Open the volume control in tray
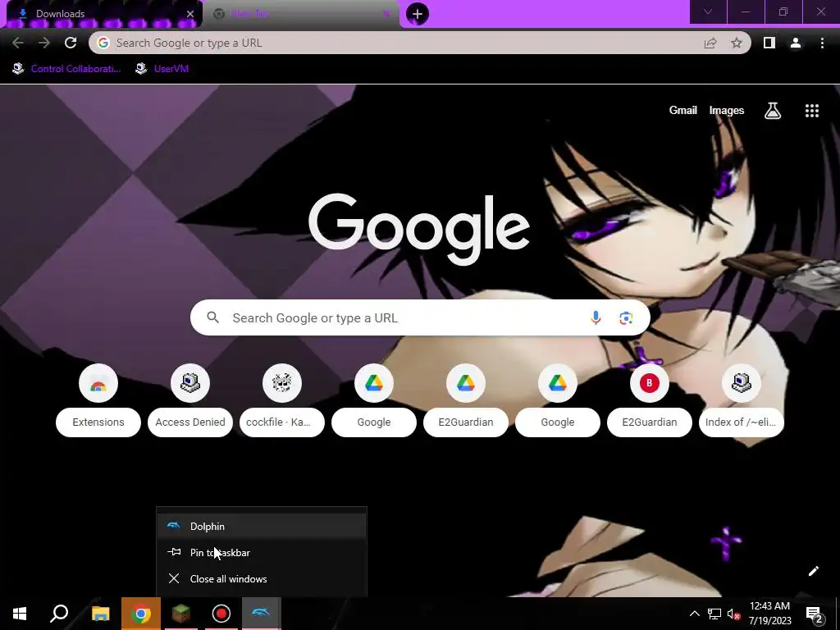840x630 pixels. 733,614
